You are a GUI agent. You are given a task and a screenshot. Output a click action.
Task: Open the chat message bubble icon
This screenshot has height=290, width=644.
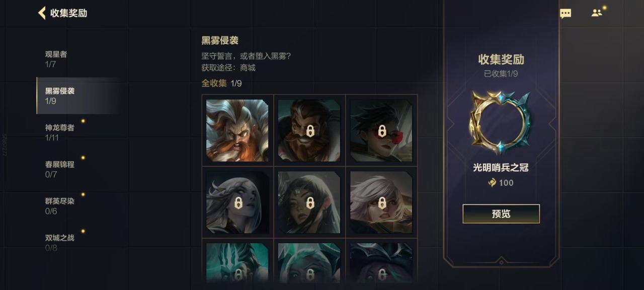566,14
